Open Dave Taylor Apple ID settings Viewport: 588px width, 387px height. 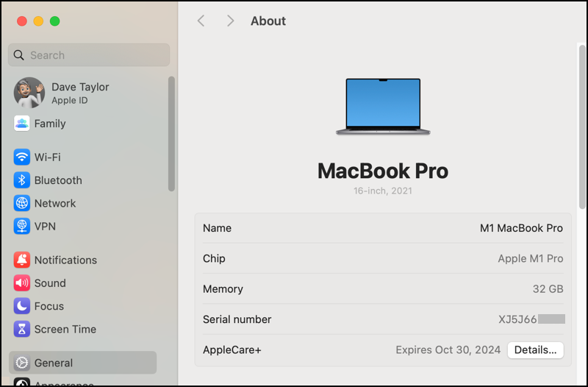click(80, 93)
